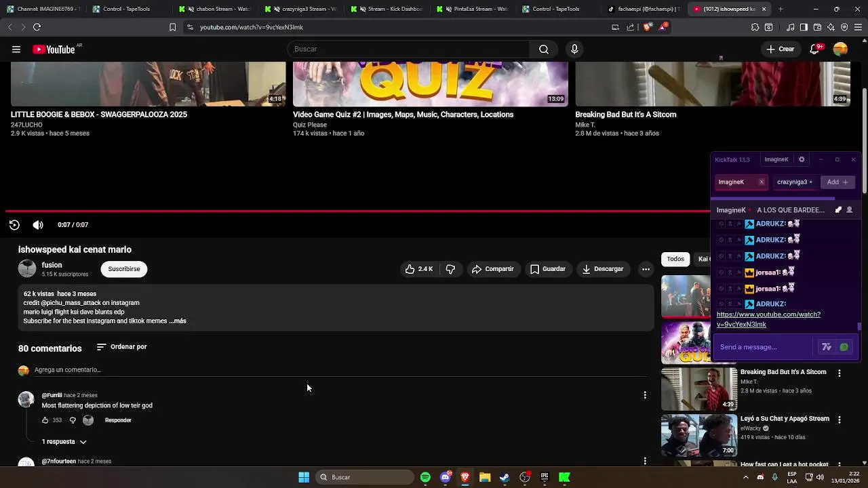
Task: Like the video with 2.4 K likes
Action: [x=419, y=269]
